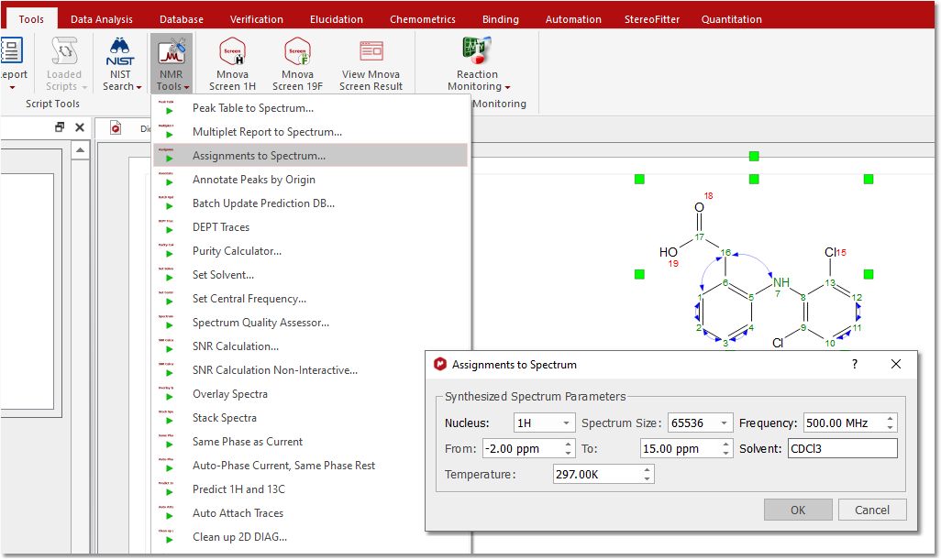Image resolution: width=941 pixels, height=560 pixels.
Task: Click script icon beside Annotate Peaks by Origin
Action: click(x=166, y=180)
